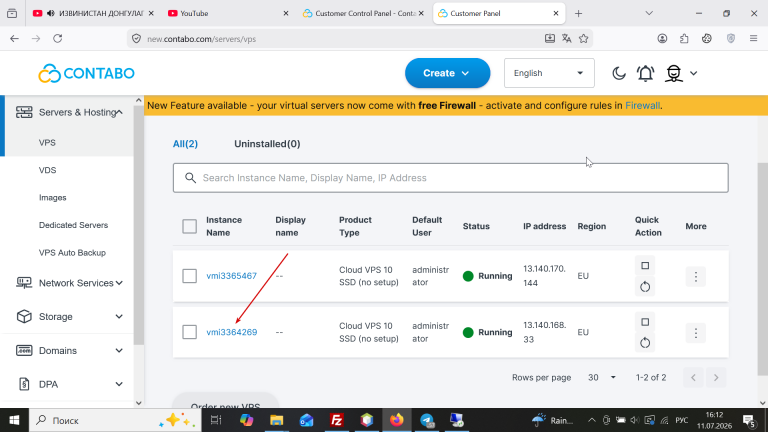768x432 pixels.
Task: Click the restart icon for vmi3364269
Action: click(x=645, y=343)
